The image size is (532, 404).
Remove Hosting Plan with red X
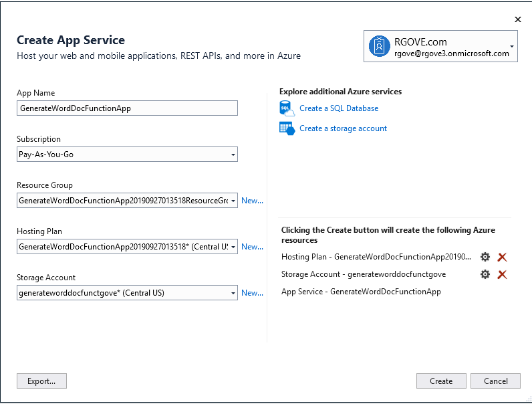502,257
